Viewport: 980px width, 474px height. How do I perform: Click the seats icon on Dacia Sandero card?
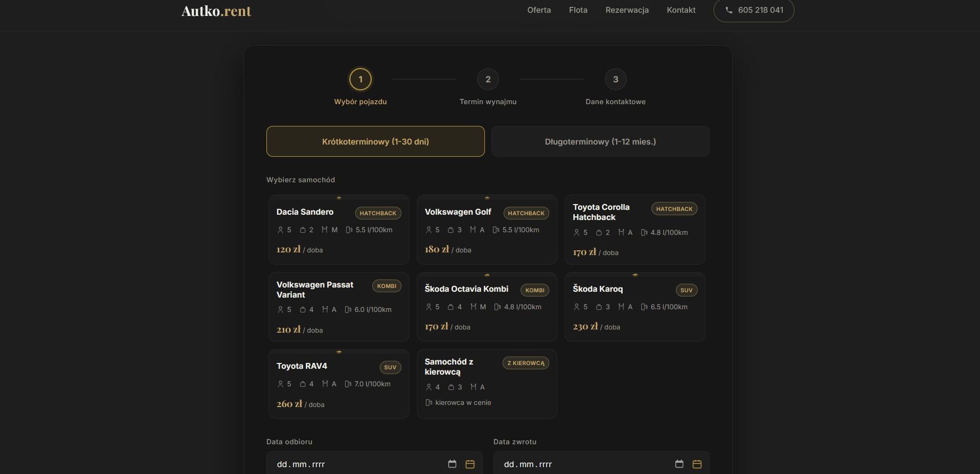pyautogui.click(x=280, y=230)
